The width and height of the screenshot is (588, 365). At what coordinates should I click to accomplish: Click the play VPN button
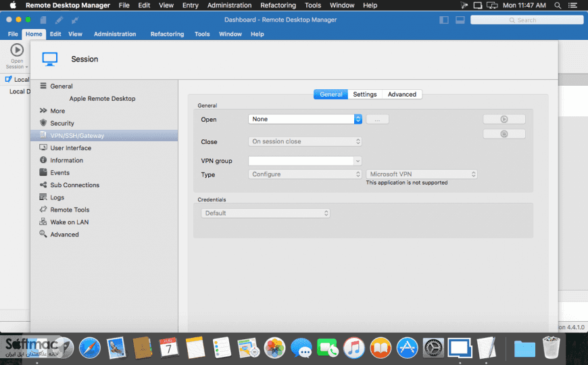[x=504, y=119]
